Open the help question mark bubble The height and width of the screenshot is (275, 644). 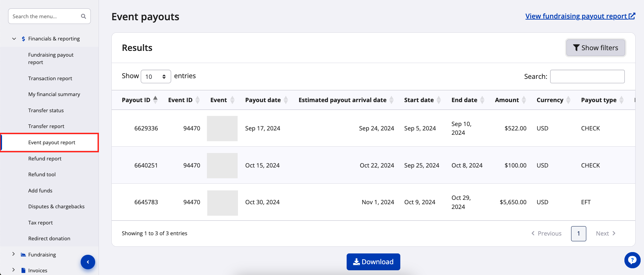coord(632,260)
